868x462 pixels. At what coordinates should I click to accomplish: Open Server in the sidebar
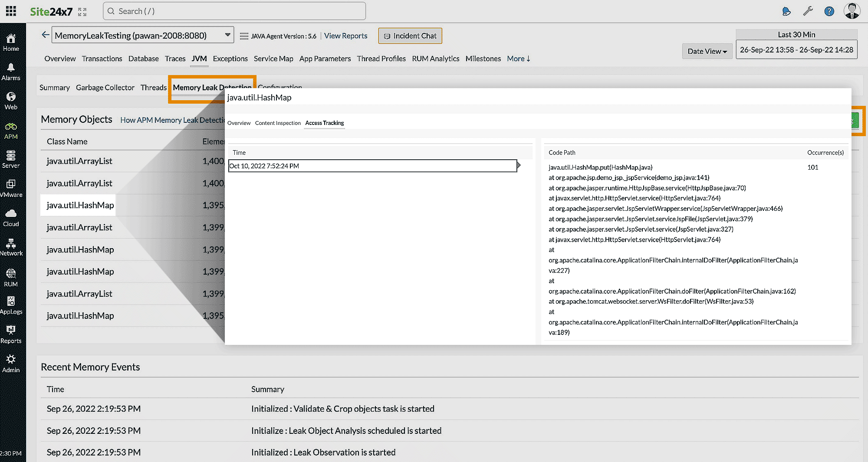(x=11, y=160)
